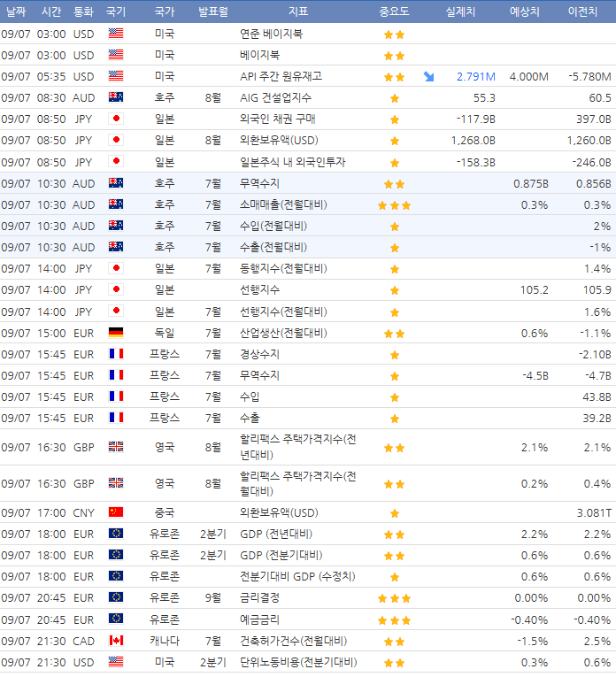This screenshot has height=677, width=616.
Task: Open the 건축허가건수(전월대비) indicator
Action: coord(294,642)
